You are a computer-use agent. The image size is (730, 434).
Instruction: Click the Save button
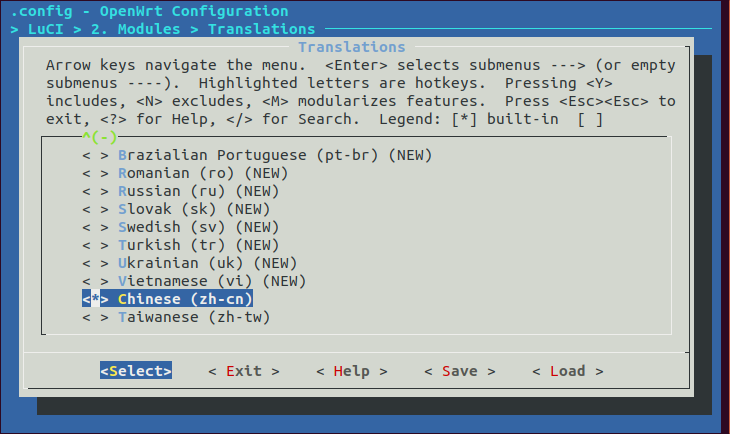pos(460,371)
